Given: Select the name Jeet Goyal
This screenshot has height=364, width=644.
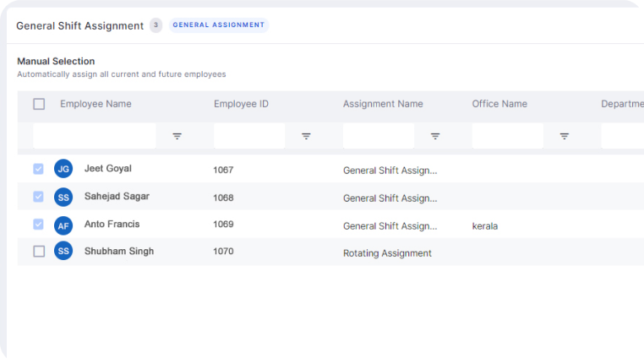Looking at the screenshot, I should coord(108,169).
